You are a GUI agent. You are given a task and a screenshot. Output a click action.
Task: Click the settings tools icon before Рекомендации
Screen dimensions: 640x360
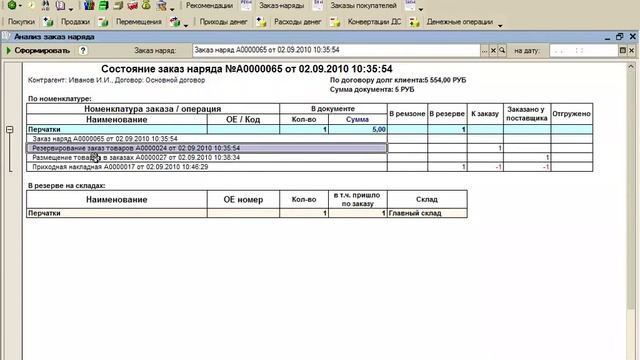click(162, 5)
